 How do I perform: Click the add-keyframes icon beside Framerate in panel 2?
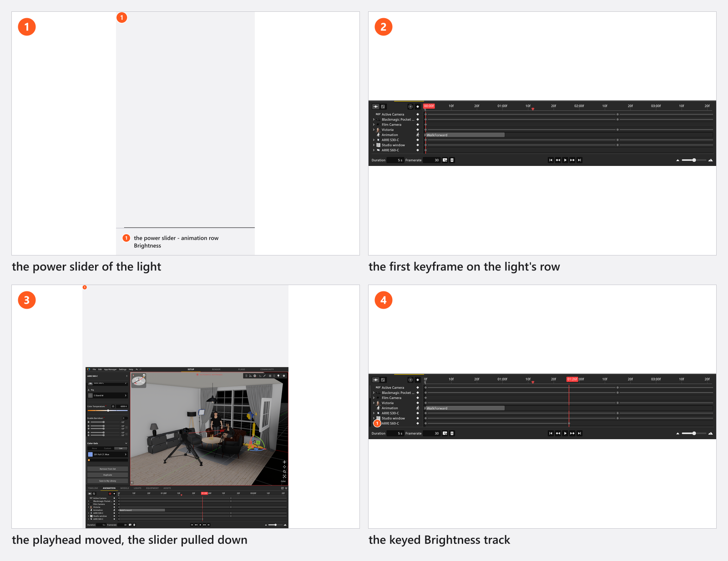click(445, 160)
